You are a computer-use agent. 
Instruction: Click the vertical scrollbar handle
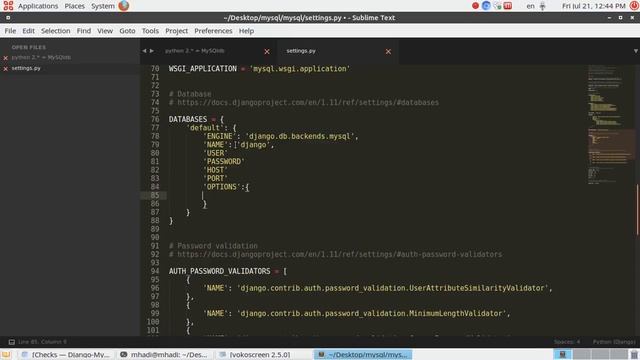[637, 210]
